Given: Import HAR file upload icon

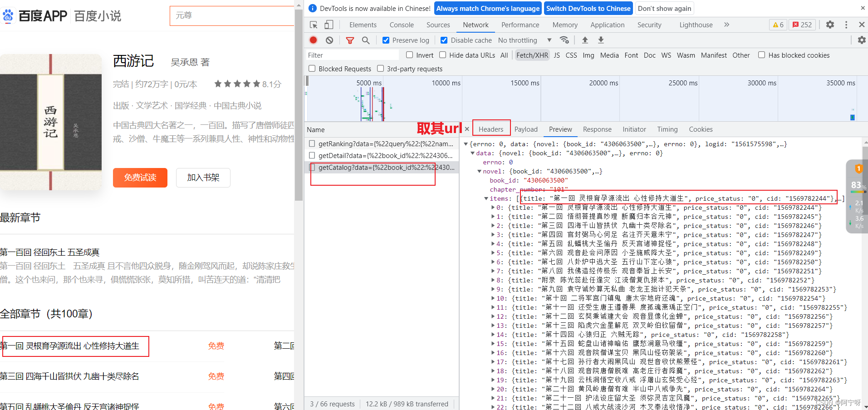Looking at the screenshot, I should [585, 40].
